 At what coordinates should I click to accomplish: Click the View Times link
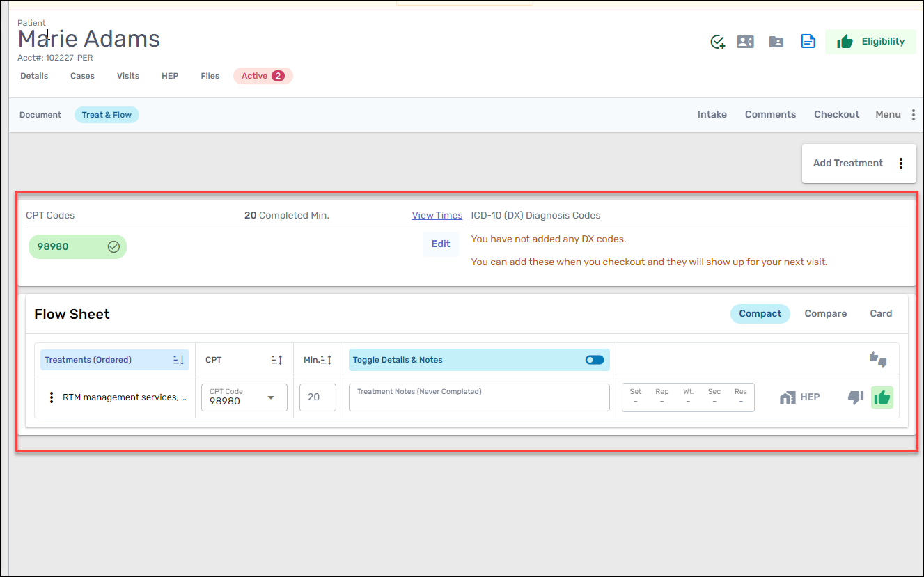(x=437, y=215)
